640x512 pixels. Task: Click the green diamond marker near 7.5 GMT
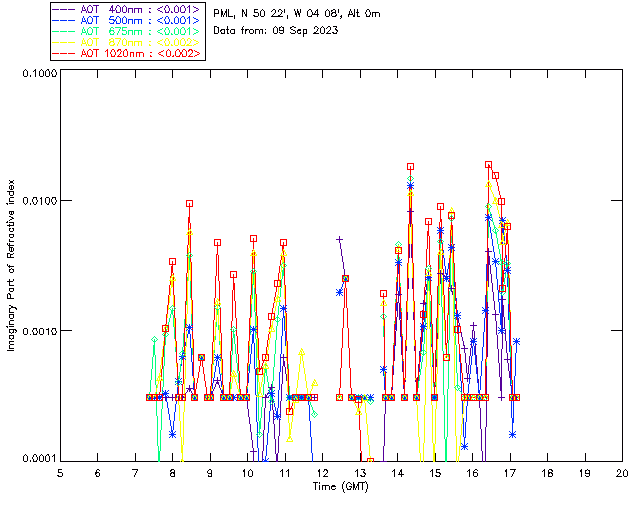[154, 339]
